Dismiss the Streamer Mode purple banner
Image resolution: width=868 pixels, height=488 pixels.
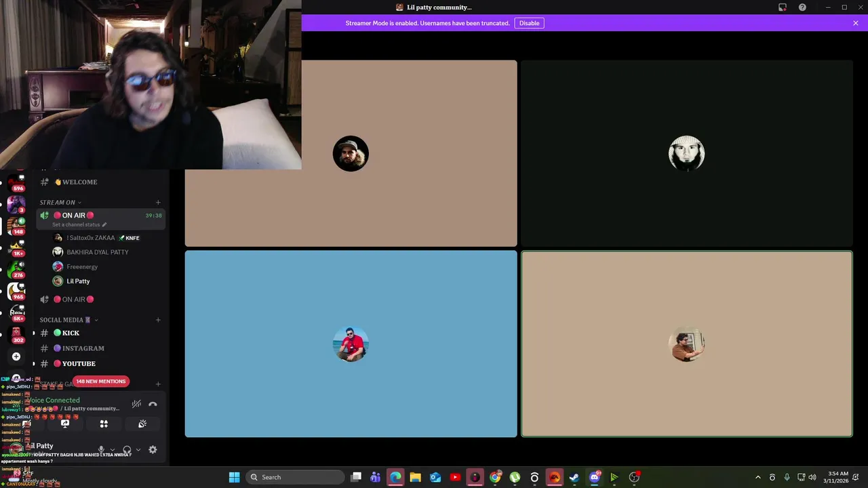tap(856, 23)
